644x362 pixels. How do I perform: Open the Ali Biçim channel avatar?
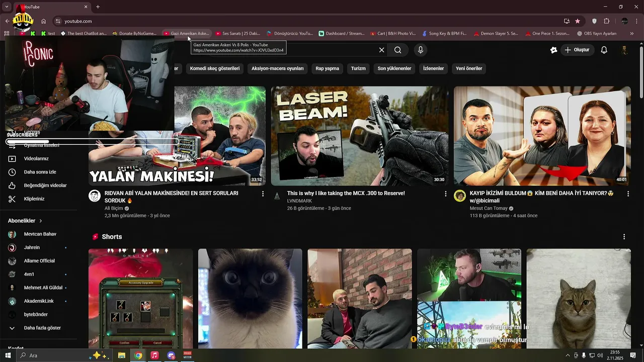[95, 196]
